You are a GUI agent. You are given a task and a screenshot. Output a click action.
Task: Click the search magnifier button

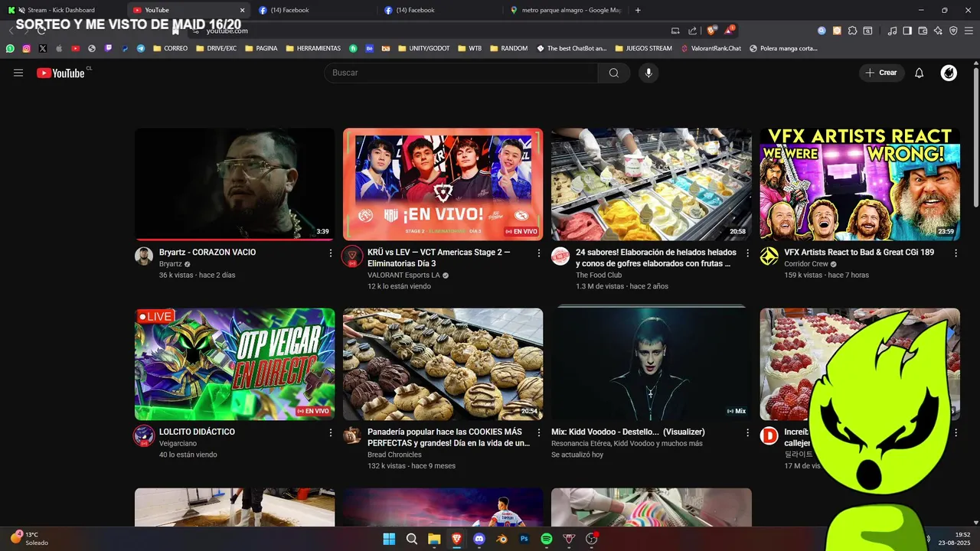click(614, 73)
